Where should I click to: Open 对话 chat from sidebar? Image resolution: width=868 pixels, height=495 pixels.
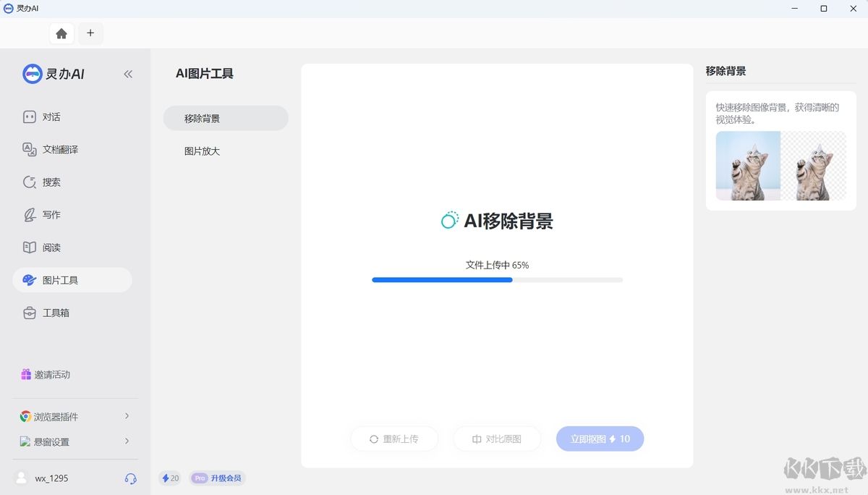click(x=72, y=117)
